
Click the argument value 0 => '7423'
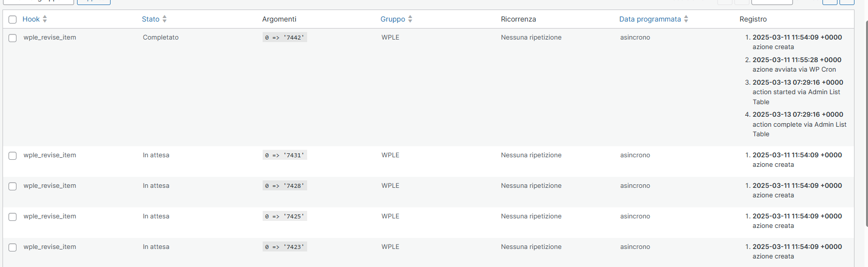point(285,247)
